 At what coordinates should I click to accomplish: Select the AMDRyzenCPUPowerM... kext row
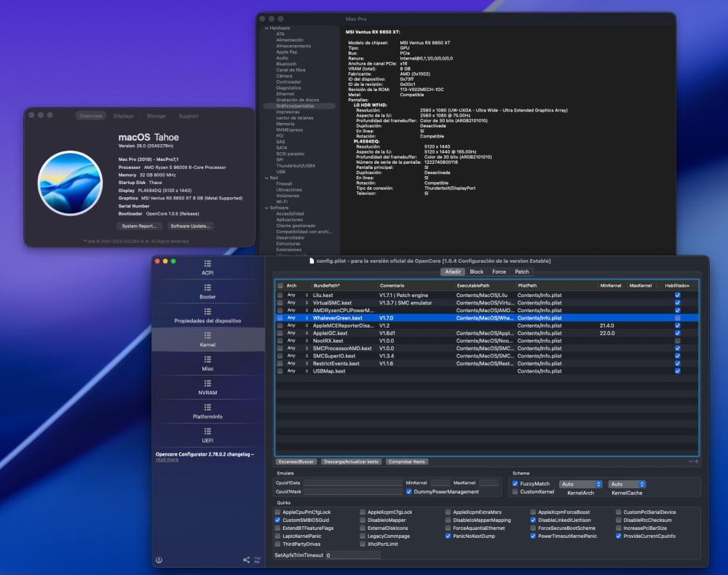pyautogui.click(x=487, y=311)
